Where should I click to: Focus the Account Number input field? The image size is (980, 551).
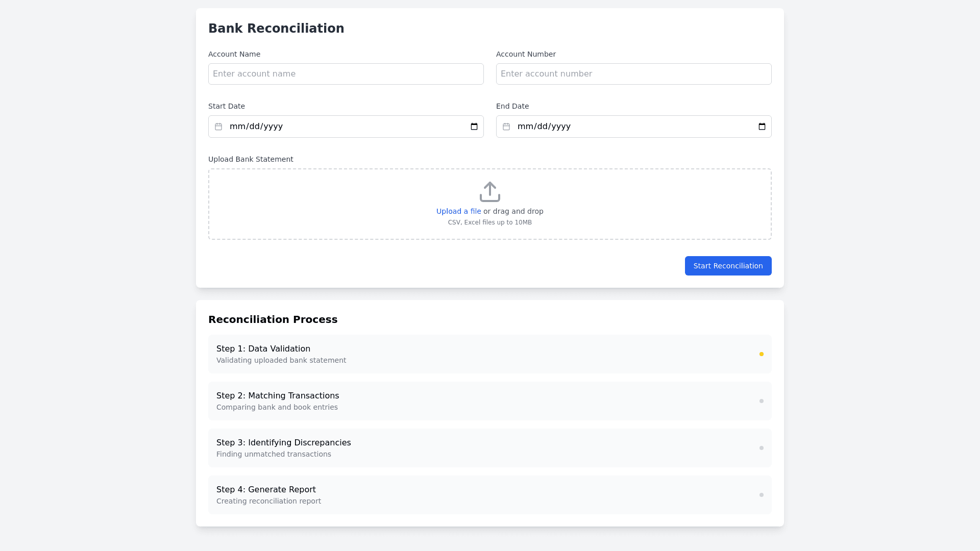tap(633, 74)
